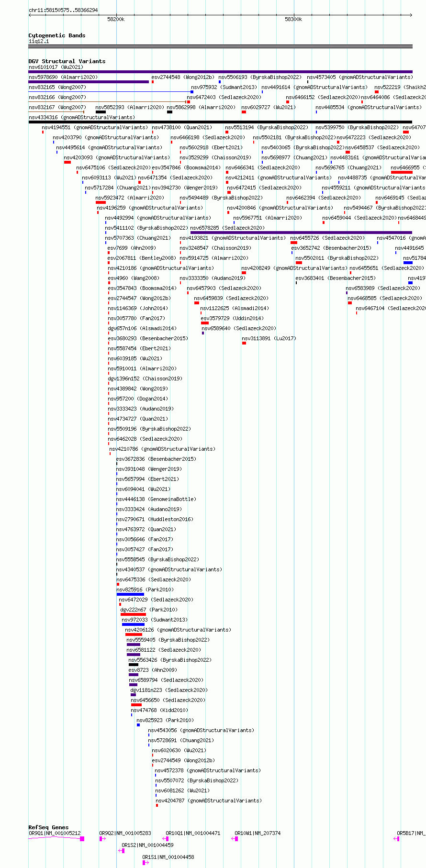The width and height of the screenshot is (426, 868).
Task: Open nsv3113891 (Lu2017) variant
Action: click(269, 338)
